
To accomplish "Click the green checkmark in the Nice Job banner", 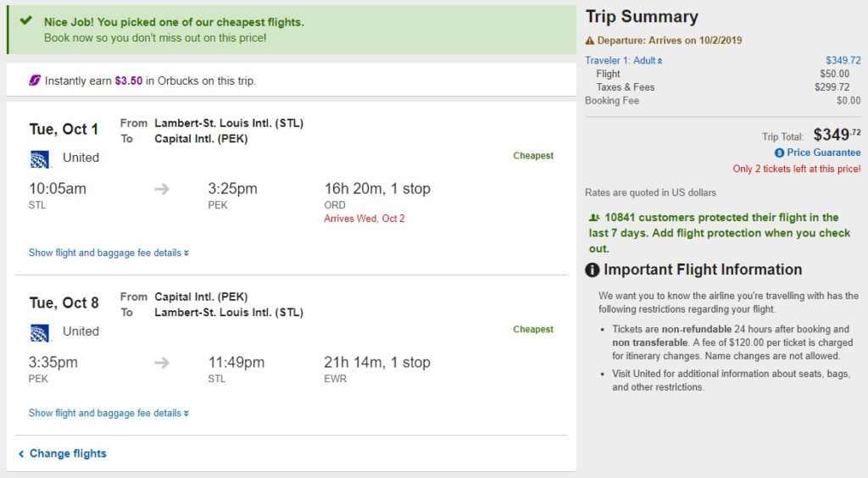I will click(x=26, y=21).
